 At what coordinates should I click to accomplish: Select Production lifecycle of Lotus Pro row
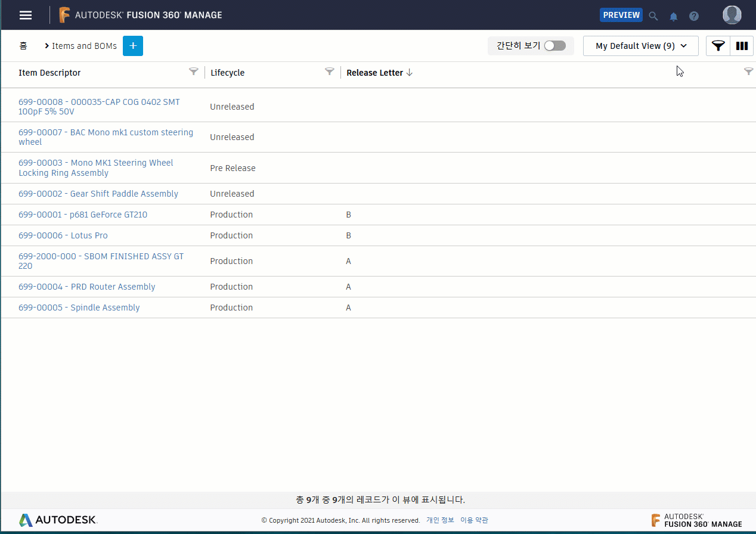[231, 235]
